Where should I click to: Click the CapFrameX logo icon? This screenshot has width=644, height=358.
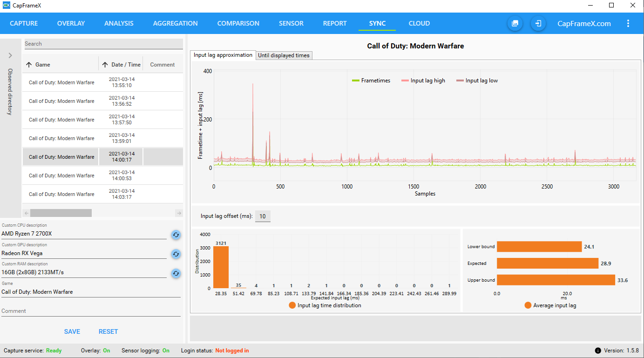coord(6,6)
